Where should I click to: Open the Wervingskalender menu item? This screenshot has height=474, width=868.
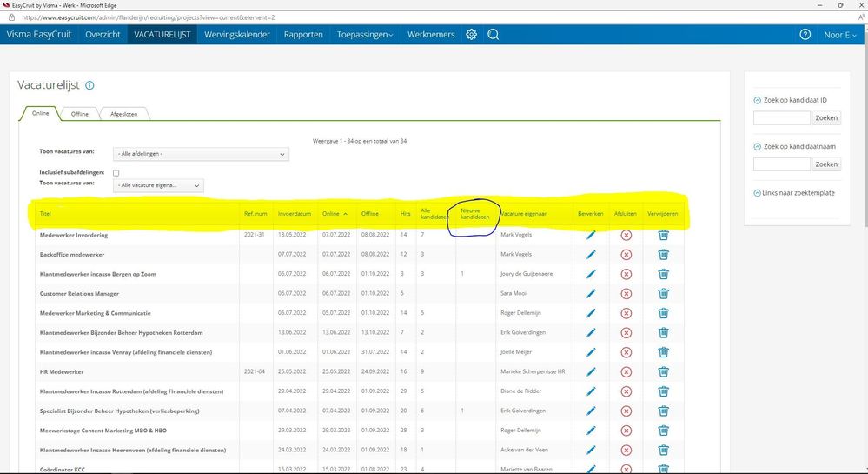pyautogui.click(x=237, y=35)
